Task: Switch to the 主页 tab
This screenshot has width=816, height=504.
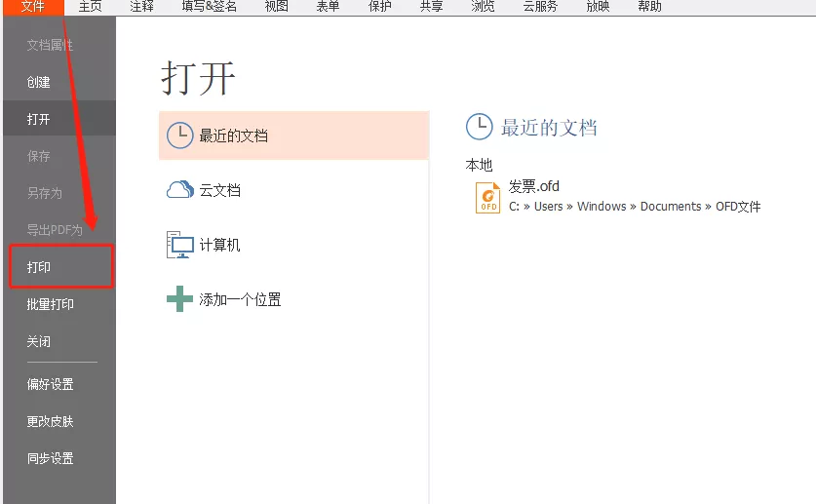Action: (90, 7)
